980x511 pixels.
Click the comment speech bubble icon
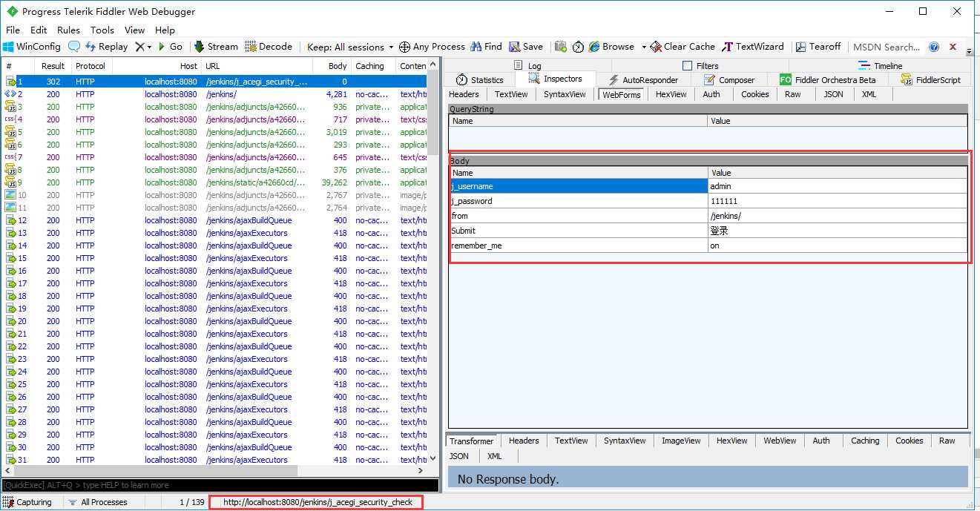[x=74, y=46]
